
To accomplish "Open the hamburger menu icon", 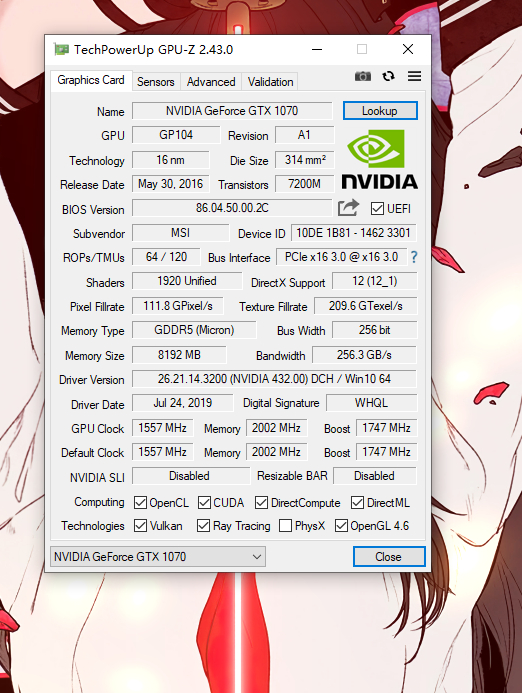I will tap(414, 76).
